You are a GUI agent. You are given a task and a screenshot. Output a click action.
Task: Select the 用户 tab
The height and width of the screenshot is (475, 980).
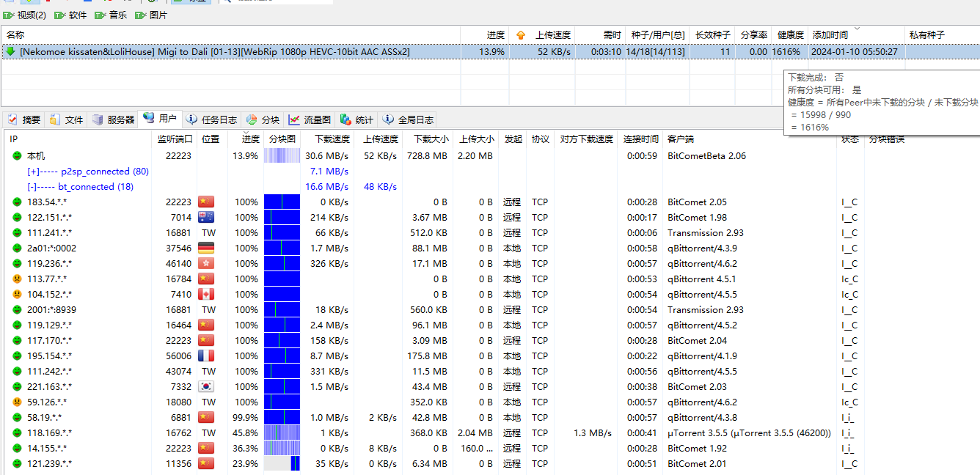pos(160,119)
